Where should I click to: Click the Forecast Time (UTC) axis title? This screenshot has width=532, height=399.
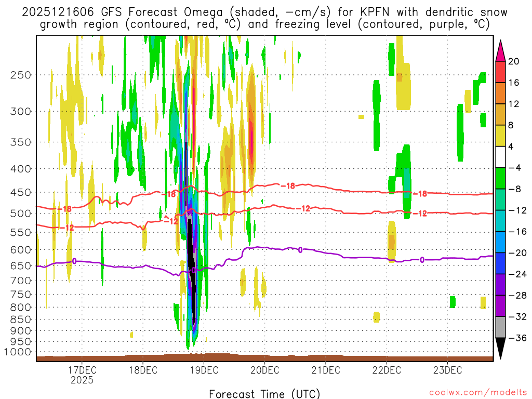tap(264, 394)
